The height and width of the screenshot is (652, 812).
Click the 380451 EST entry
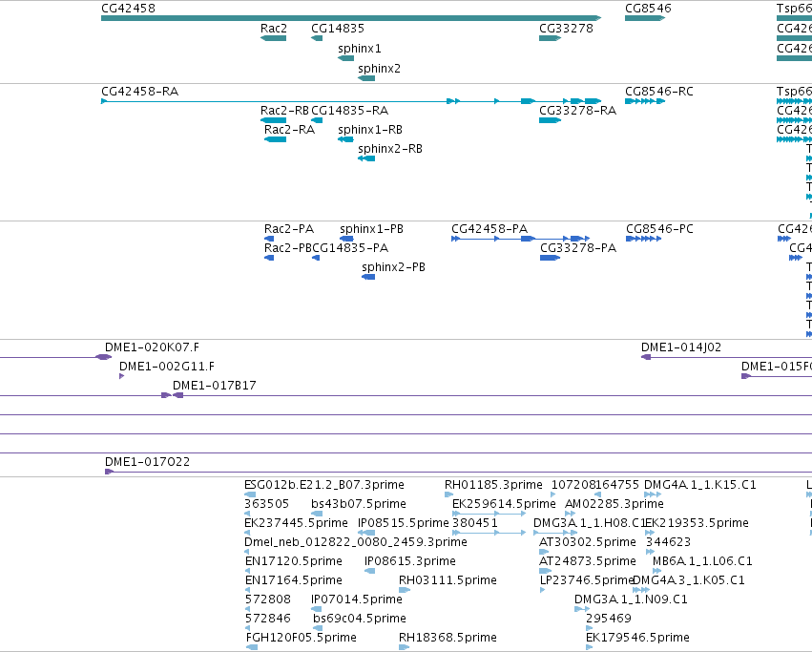[x=489, y=533]
